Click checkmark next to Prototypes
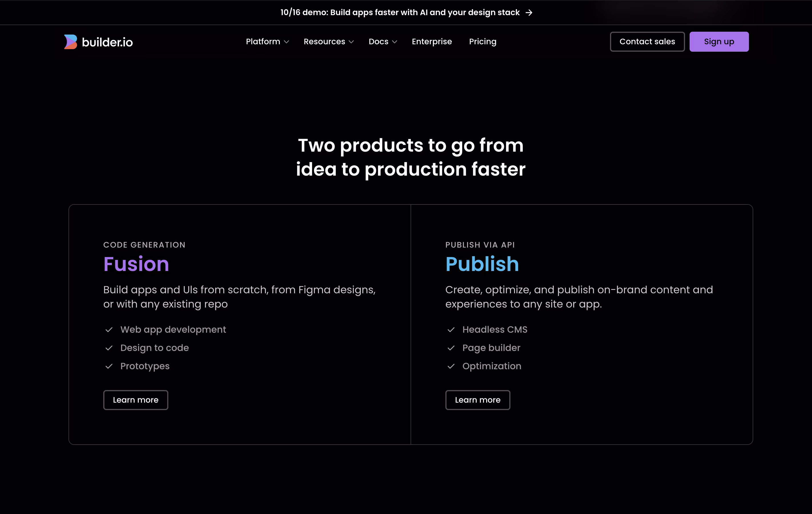Screen dimensions: 812x514 (109, 366)
